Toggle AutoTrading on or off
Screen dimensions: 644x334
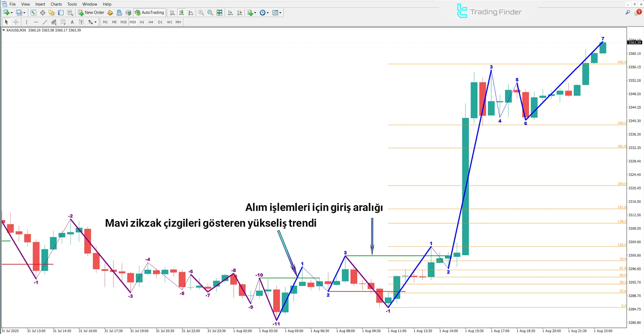pos(149,12)
